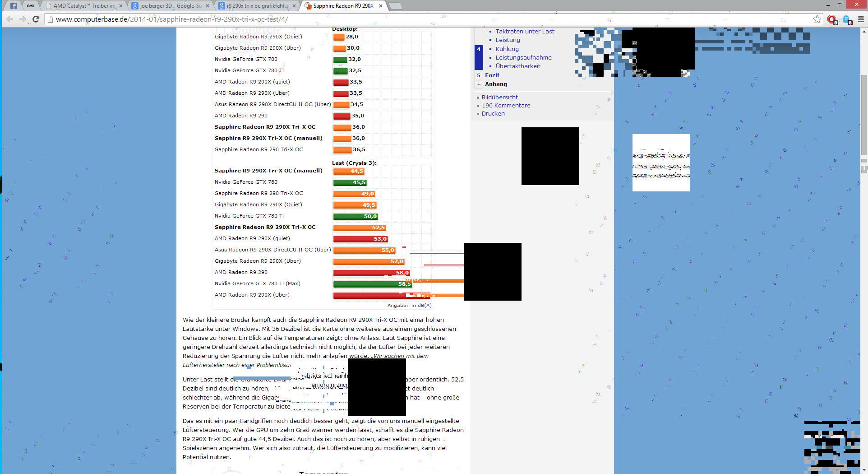Switch to the AMD Catalyst Treiber tab
Screen dimensions: 868x474
(84, 6)
